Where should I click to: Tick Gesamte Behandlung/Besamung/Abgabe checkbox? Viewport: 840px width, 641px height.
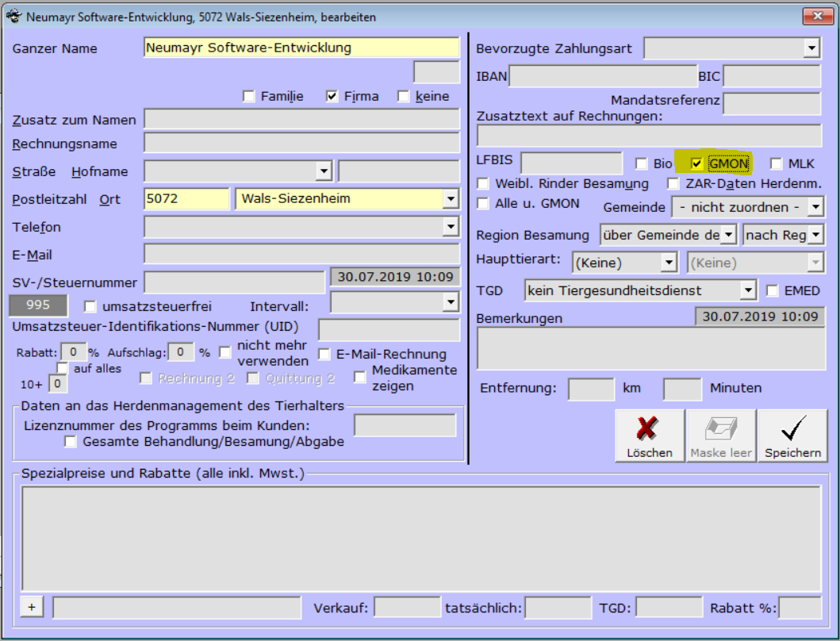pos(70,442)
